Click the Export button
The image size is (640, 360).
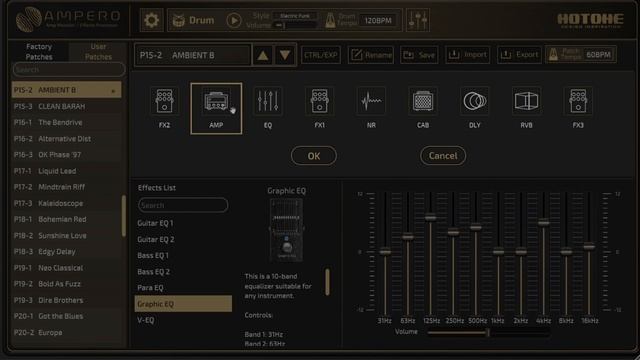tap(520, 55)
